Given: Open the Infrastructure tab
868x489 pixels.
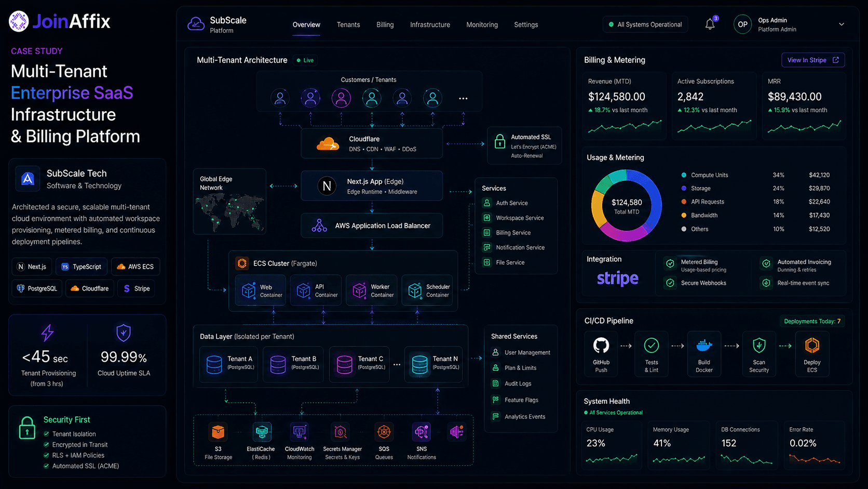Looking at the screenshot, I should (430, 25).
